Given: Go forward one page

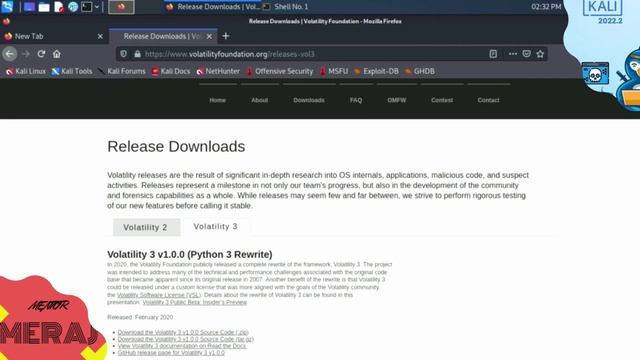Looking at the screenshot, I should pos(26,54).
